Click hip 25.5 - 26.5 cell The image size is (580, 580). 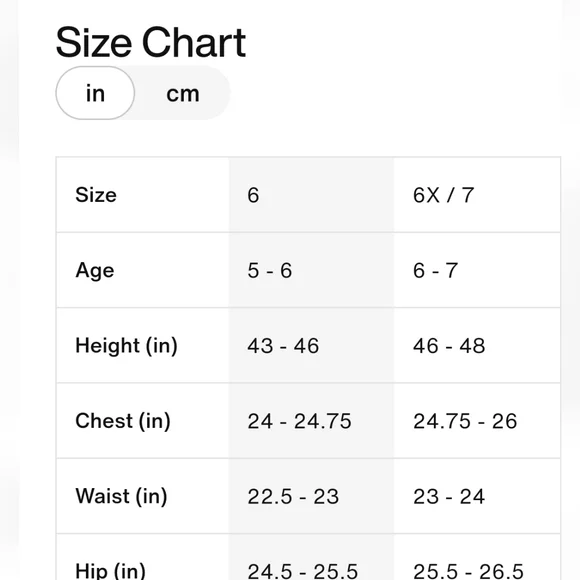click(477, 557)
